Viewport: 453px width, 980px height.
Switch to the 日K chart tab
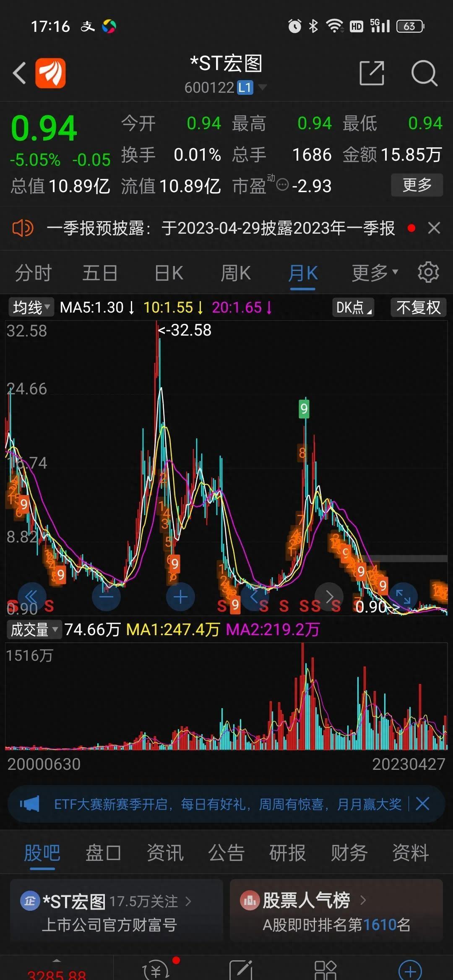[x=169, y=273]
